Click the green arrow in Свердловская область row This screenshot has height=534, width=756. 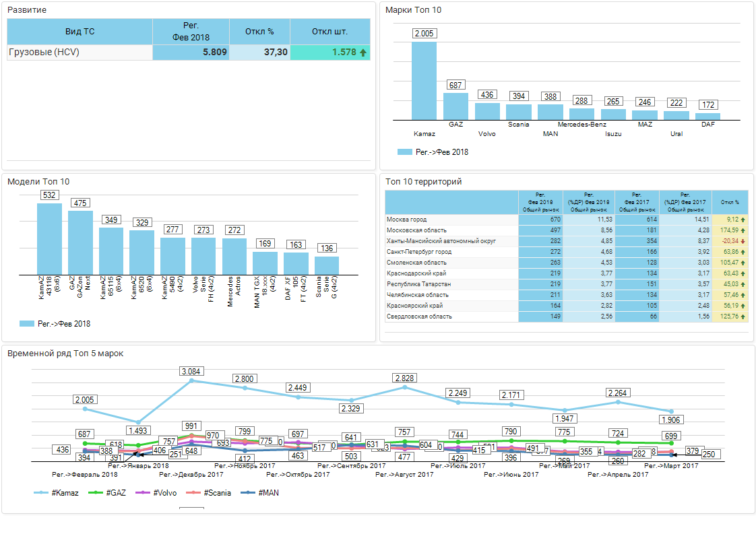click(x=743, y=316)
